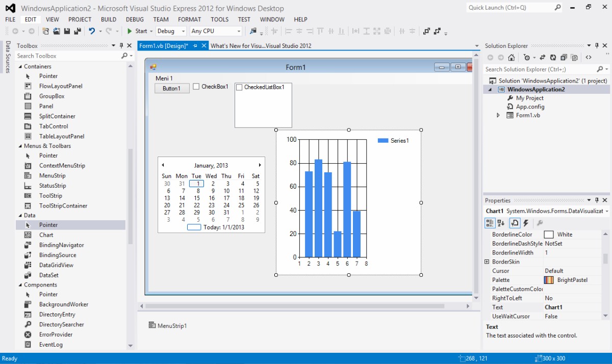Show events with the lightning bolt icon
Screen dimensions: 612x364
point(526,223)
